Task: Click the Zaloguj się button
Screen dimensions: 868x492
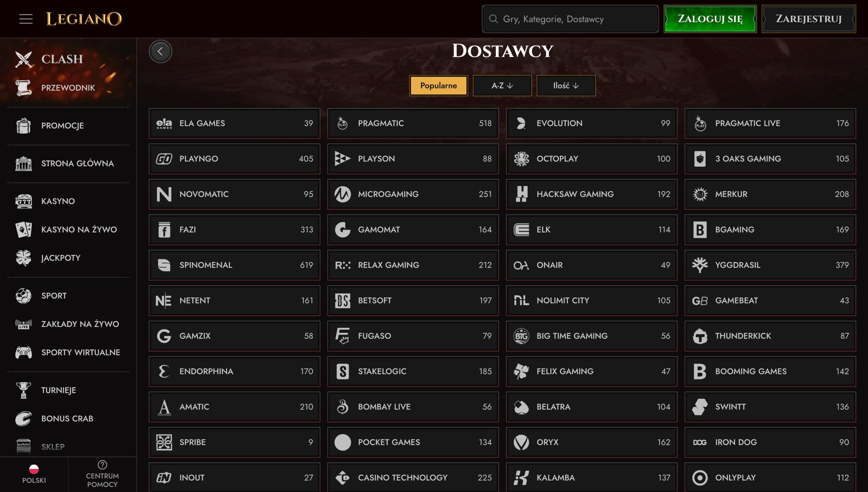Action: (x=710, y=19)
